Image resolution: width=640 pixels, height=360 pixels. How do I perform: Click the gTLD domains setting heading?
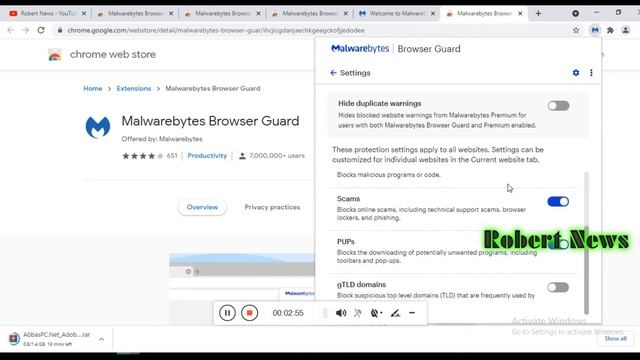click(361, 284)
